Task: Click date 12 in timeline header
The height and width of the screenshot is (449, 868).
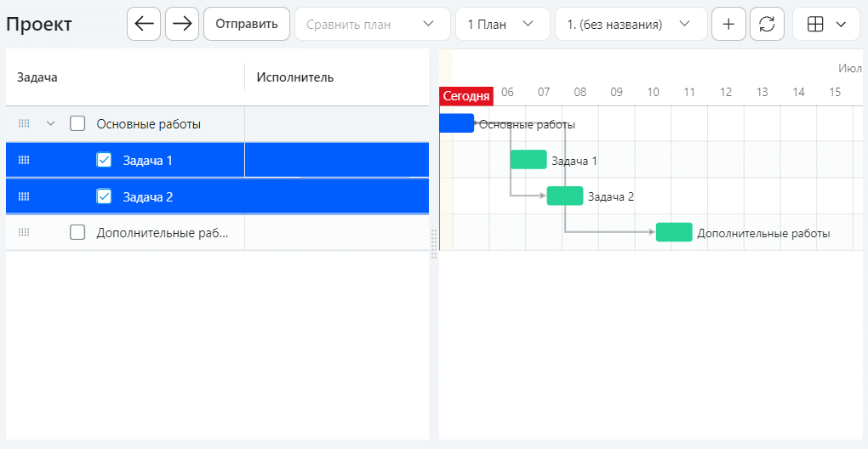Action: pos(726,93)
